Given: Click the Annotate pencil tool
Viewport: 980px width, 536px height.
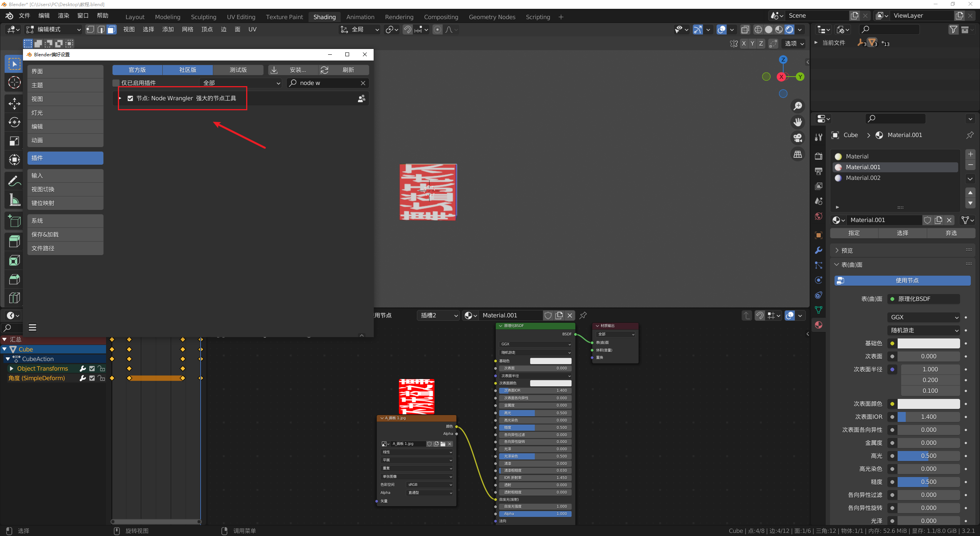Looking at the screenshot, I should tap(14, 181).
